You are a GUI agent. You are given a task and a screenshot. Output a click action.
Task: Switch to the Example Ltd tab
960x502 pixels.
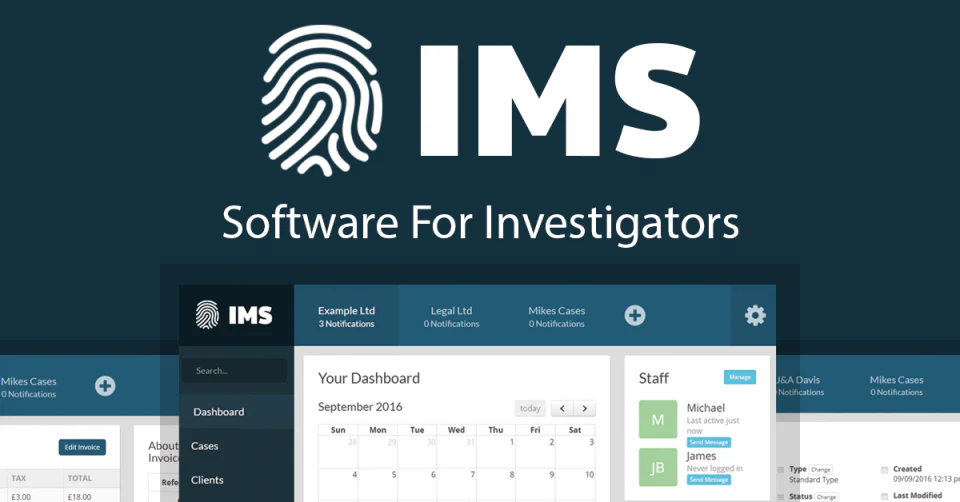(346, 316)
